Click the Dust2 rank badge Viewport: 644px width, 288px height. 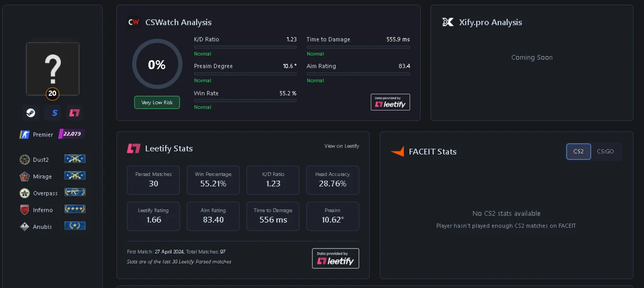[75, 159]
